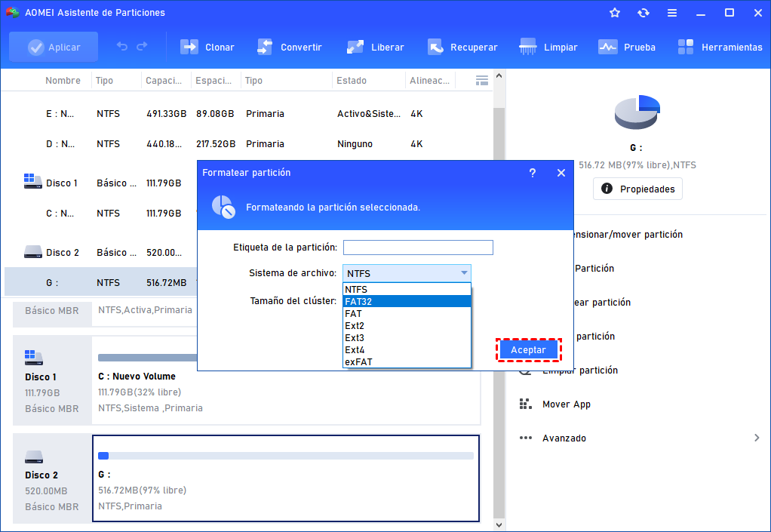Select the Limpiar toolbar icon

click(548, 46)
